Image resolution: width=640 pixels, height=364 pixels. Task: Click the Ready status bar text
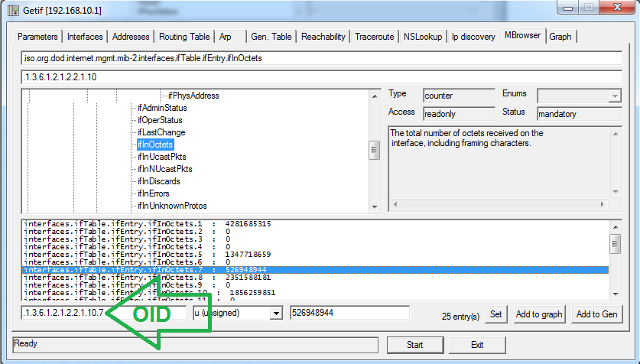(25, 343)
